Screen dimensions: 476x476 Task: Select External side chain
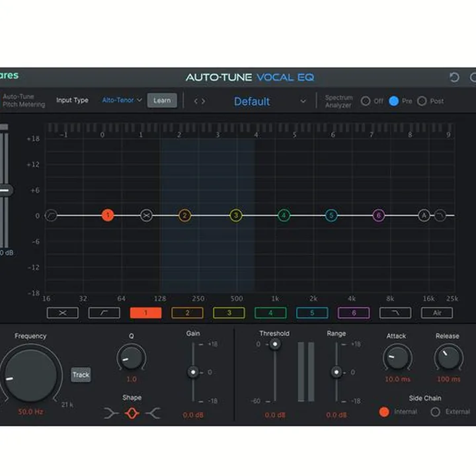435,412
